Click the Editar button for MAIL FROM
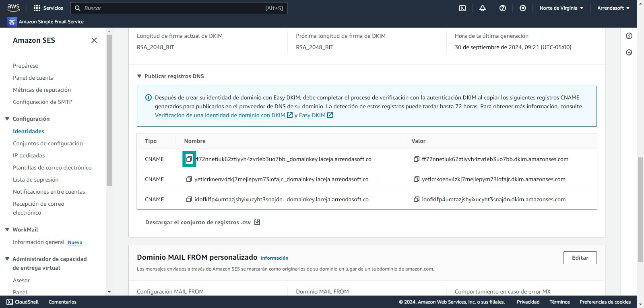This screenshot has width=644, height=308. (x=580, y=258)
